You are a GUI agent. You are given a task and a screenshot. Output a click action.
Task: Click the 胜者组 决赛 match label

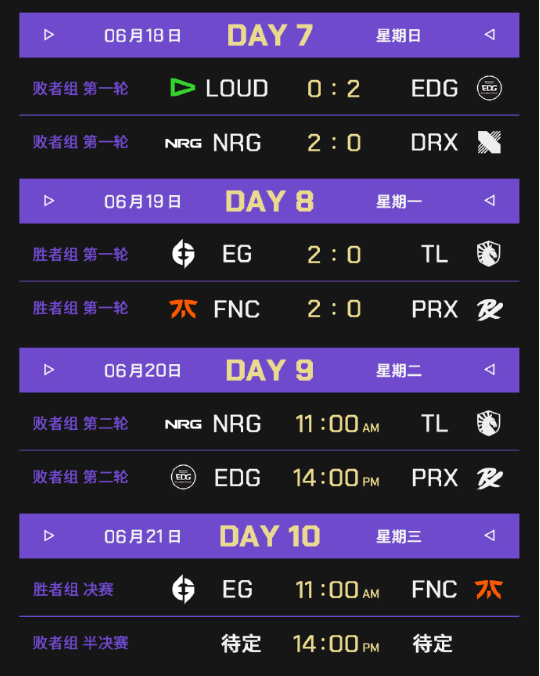(x=73, y=589)
